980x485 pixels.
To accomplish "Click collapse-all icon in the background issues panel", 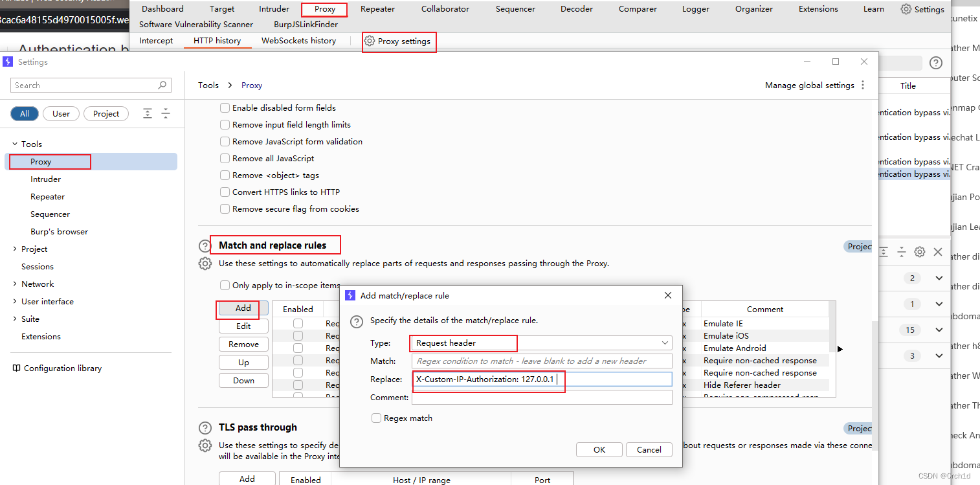I will (901, 252).
